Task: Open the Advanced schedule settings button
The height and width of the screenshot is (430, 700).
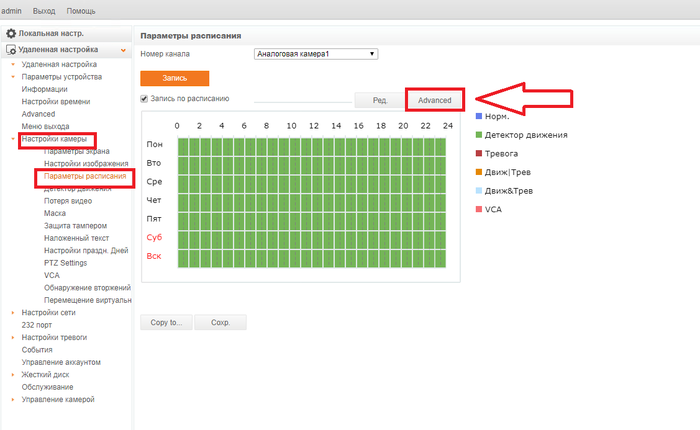Action: click(434, 100)
